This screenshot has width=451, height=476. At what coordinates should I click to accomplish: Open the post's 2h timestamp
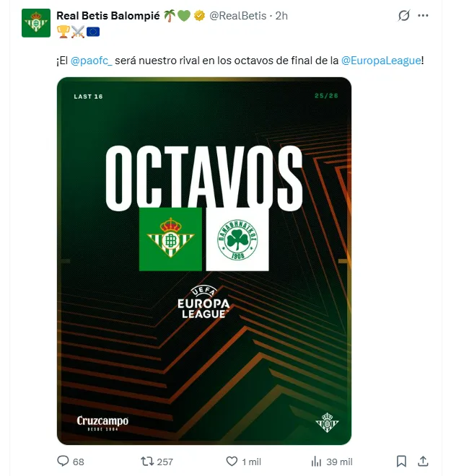pos(282,16)
